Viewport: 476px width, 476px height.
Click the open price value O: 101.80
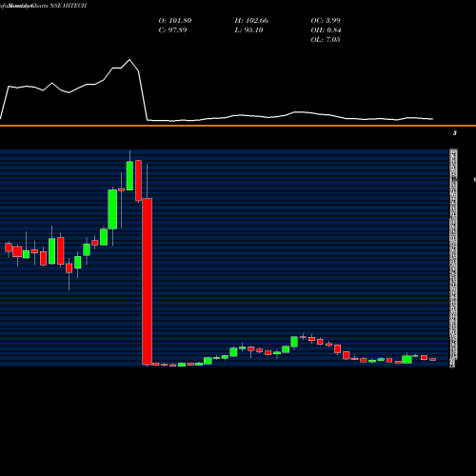tap(175, 21)
